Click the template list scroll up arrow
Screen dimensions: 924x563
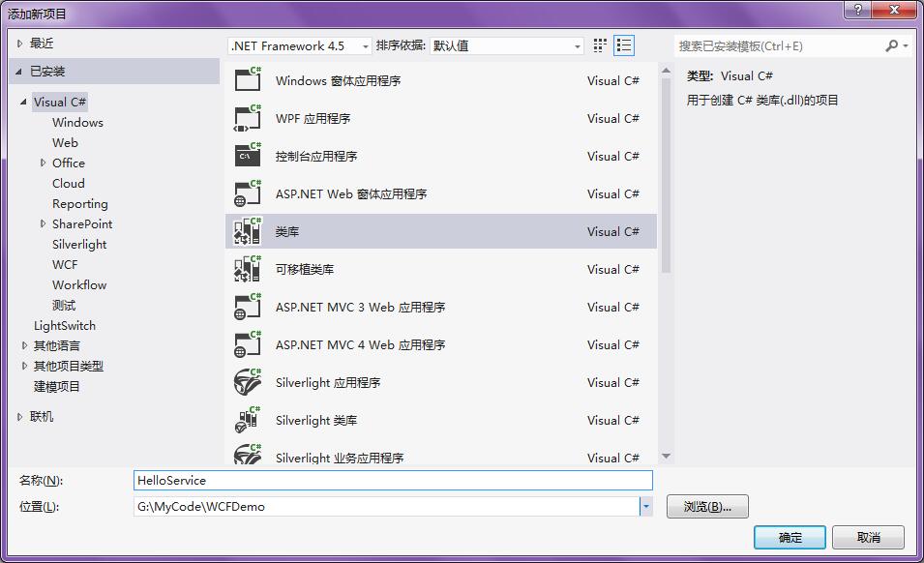(x=666, y=71)
